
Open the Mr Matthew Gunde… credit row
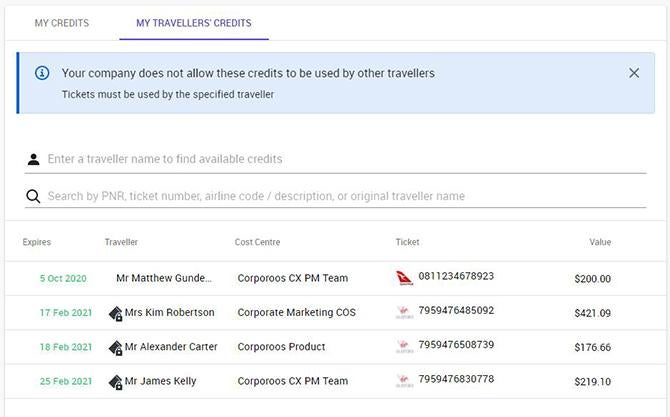coord(335,278)
